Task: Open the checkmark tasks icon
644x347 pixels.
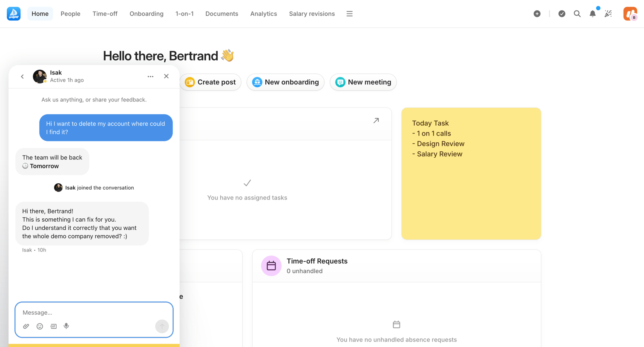Action: tap(562, 14)
